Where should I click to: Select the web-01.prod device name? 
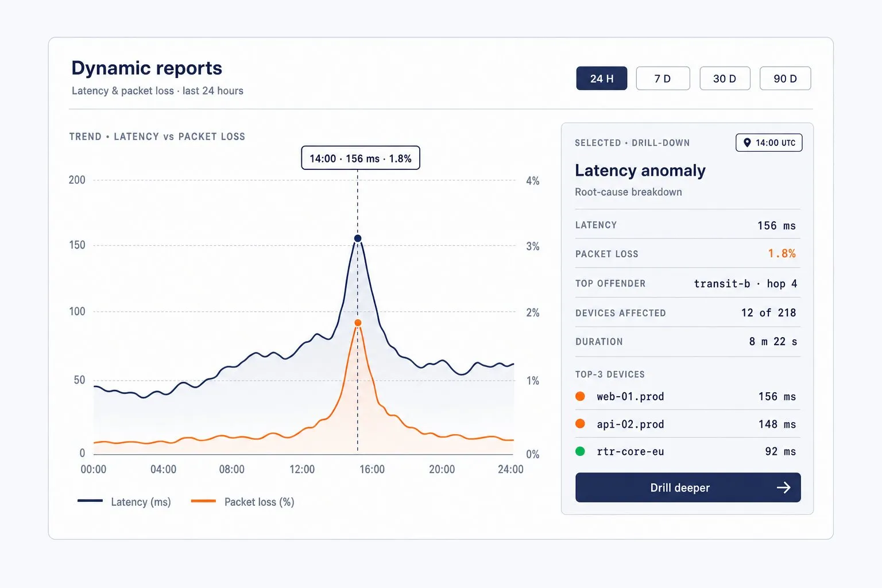pos(630,397)
